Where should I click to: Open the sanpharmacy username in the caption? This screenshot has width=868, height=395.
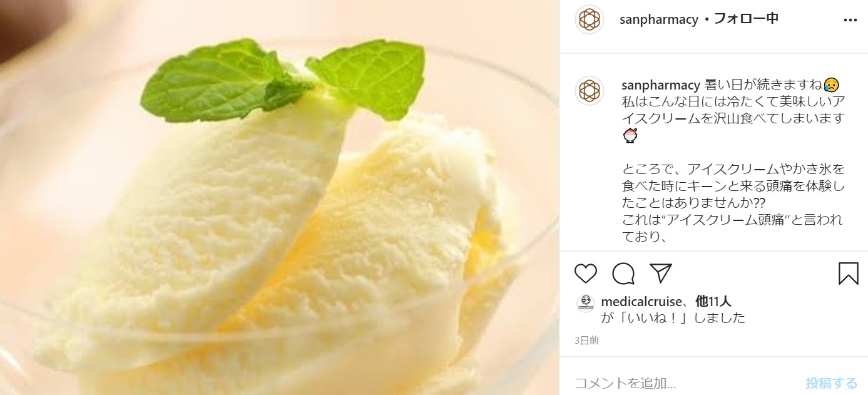click(661, 85)
